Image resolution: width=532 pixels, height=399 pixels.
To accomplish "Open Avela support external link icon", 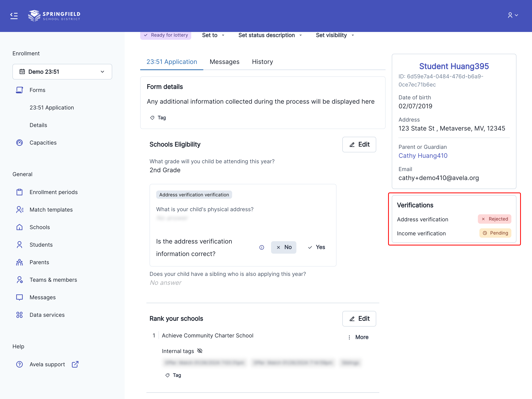I will pyautogui.click(x=75, y=364).
